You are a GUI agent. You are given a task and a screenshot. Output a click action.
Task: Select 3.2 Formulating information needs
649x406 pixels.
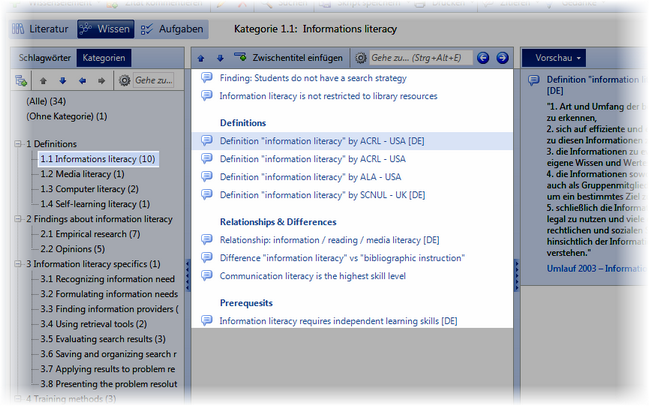pyautogui.click(x=109, y=294)
